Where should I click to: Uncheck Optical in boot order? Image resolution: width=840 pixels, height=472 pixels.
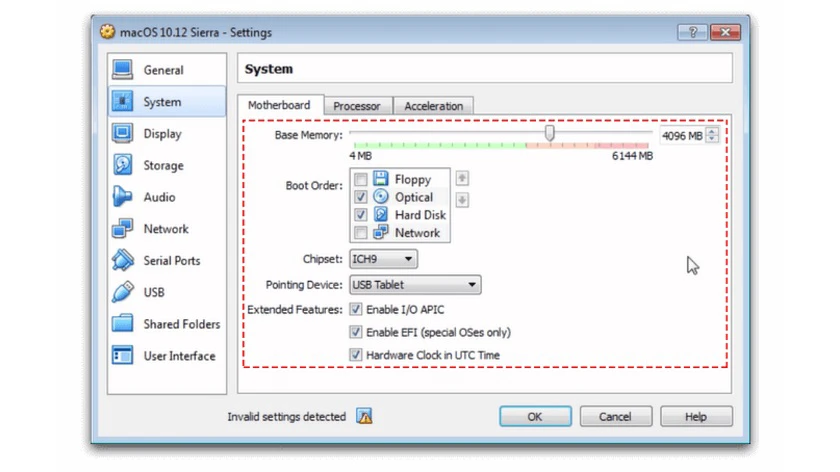point(361,197)
